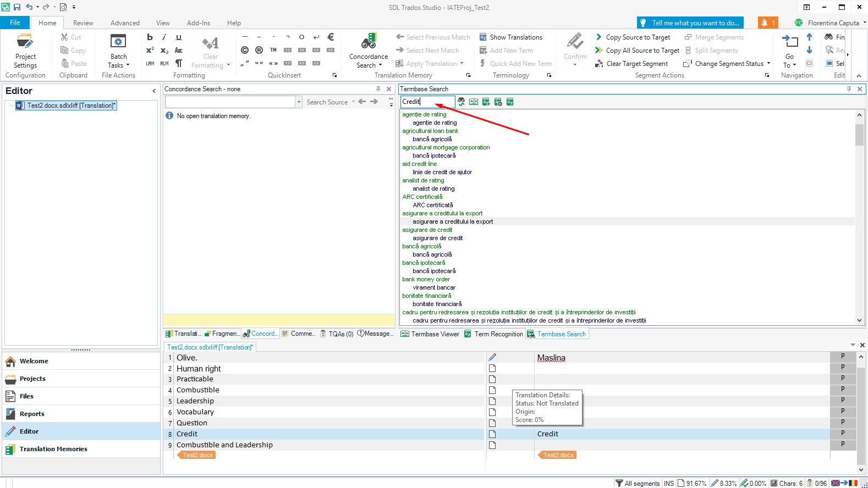Open the Files view

pyautogui.click(x=81, y=396)
